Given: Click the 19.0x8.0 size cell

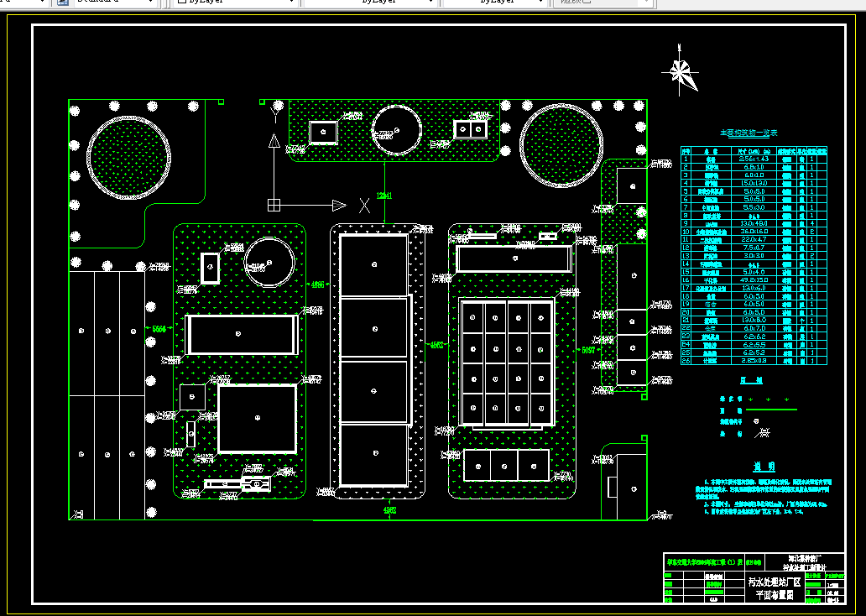Looking at the screenshot, I should pos(754,321).
